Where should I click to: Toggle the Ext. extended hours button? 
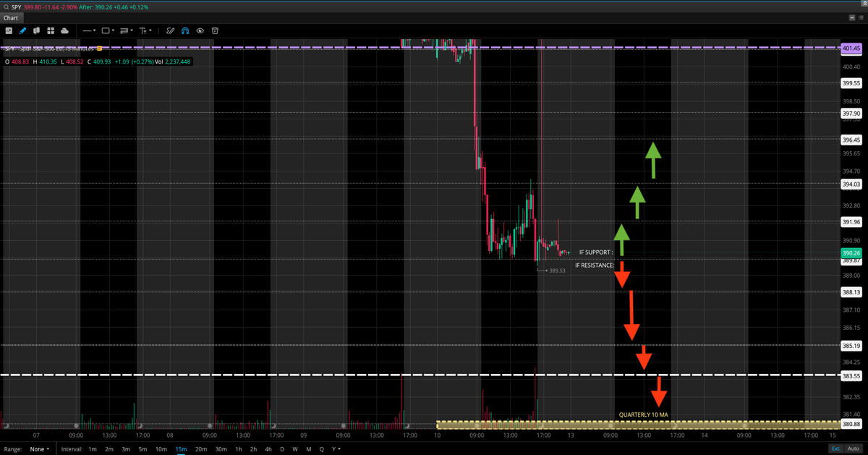835,449
